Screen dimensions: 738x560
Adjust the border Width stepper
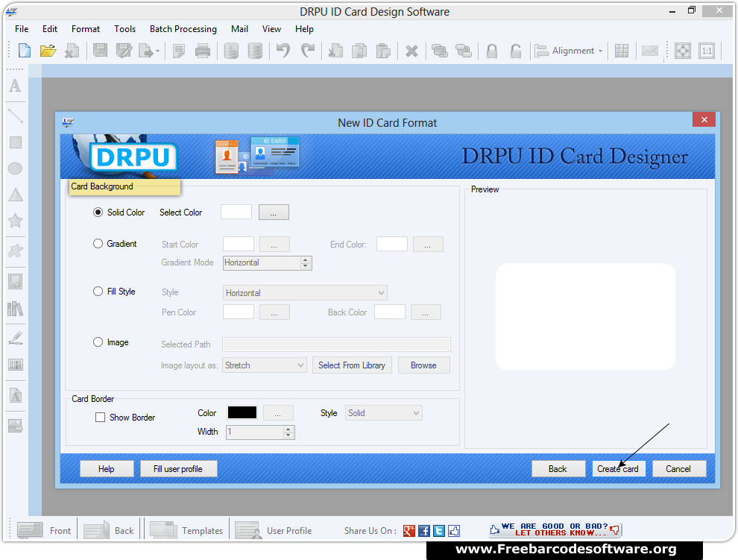click(288, 432)
